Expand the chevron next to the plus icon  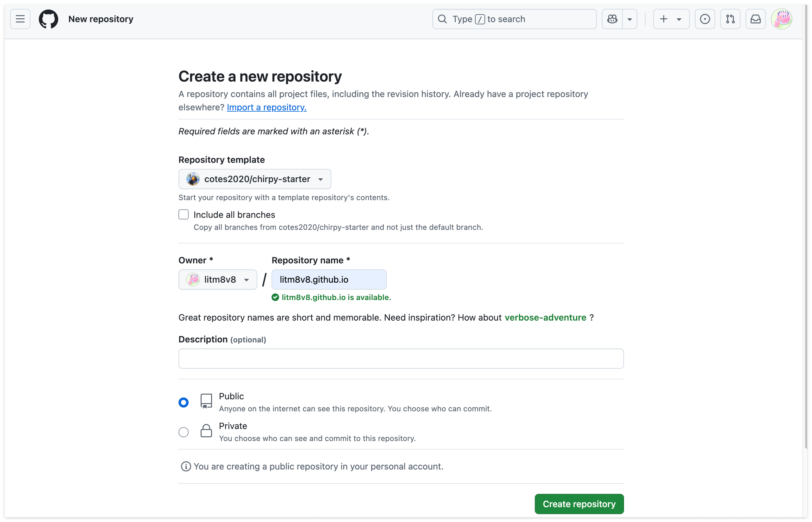point(679,19)
